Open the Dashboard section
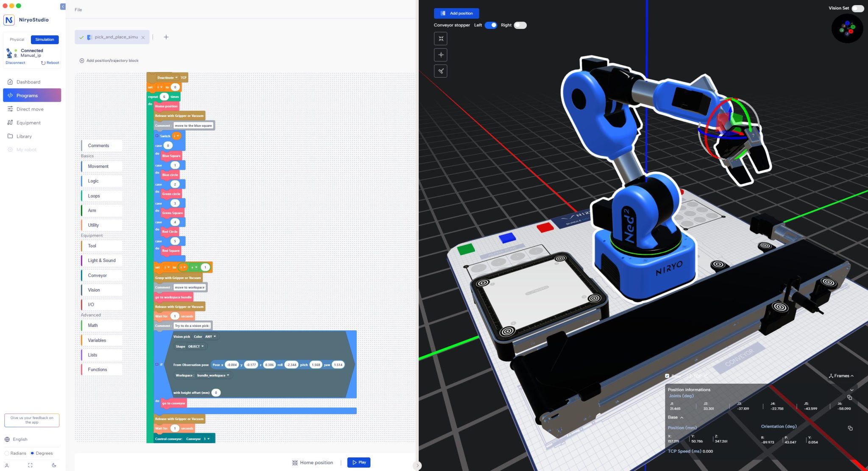 tap(28, 81)
